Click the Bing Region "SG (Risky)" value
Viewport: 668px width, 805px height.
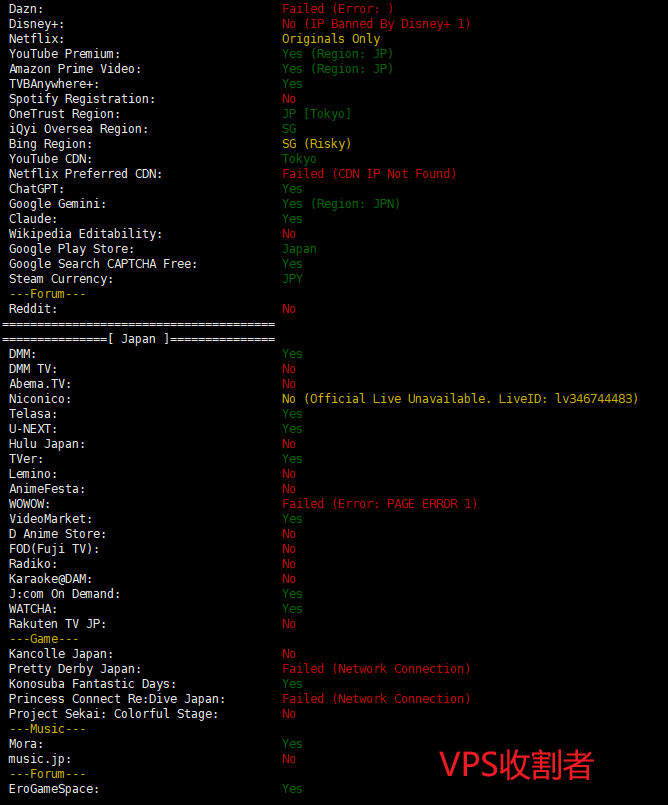click(316, 144)
